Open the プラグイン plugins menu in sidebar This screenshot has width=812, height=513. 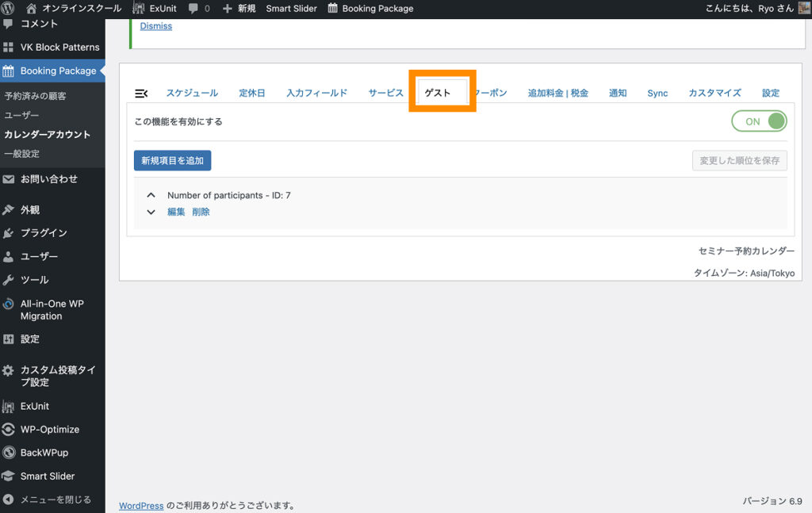(44, 233)
